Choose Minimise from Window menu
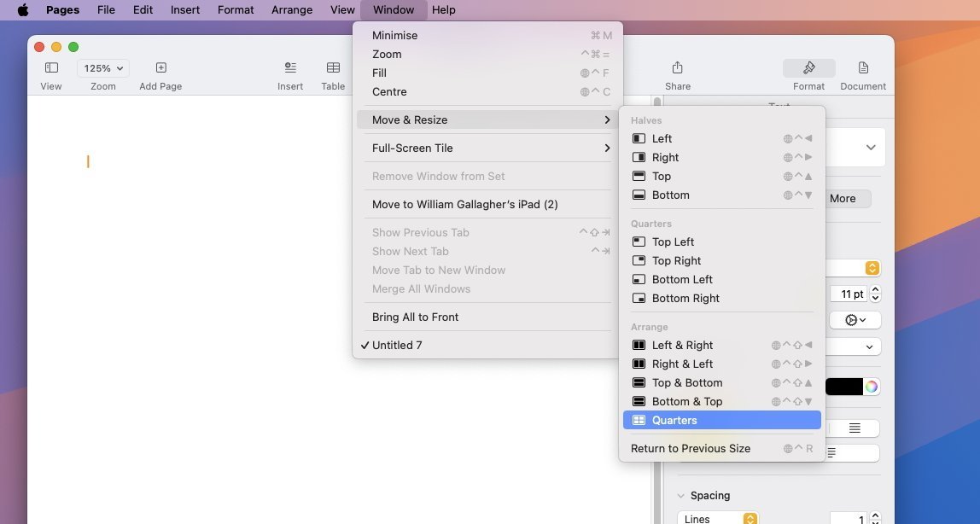Screen dimensions: 980x524 [487, 36]
